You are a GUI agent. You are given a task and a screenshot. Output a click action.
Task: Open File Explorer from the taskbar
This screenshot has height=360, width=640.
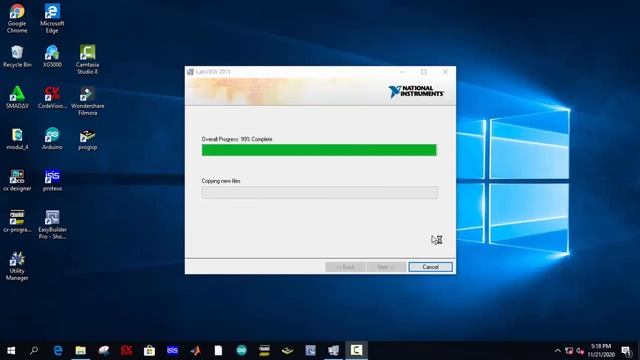click(80, 350)
